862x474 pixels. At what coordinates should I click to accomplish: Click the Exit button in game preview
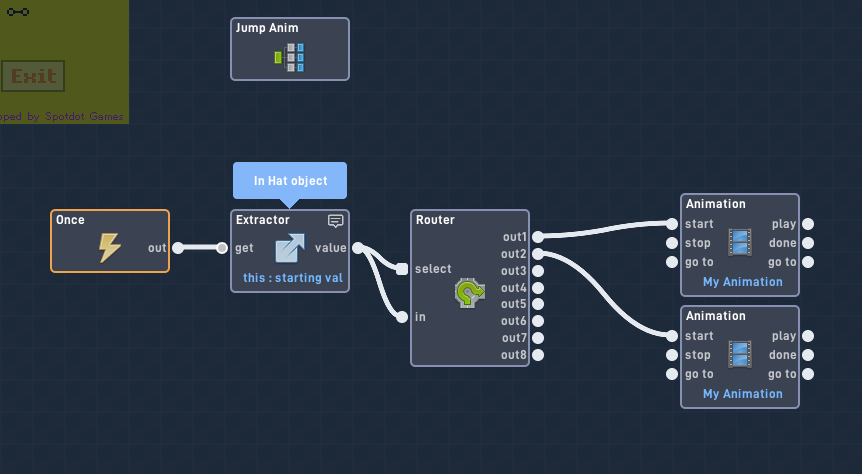click(33, 76)
